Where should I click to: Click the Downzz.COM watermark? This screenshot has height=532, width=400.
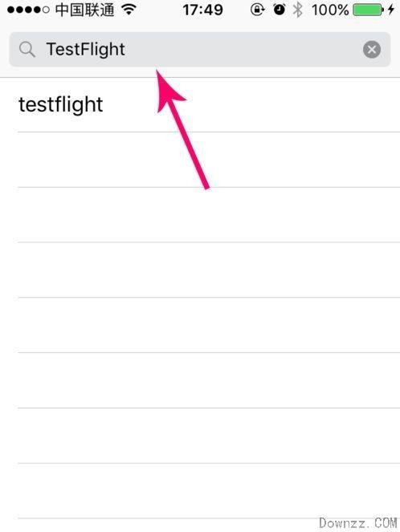(358, 523)
